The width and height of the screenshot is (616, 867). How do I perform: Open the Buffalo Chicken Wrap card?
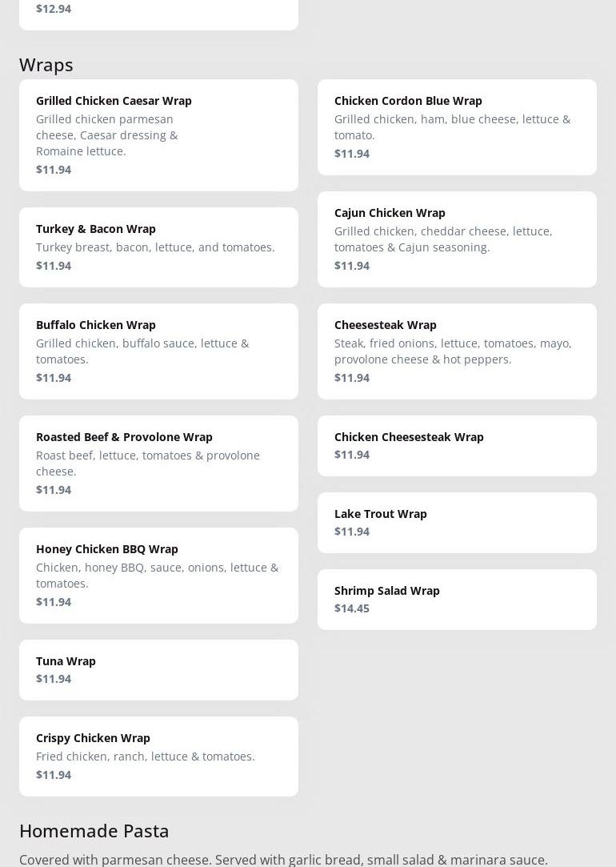point(158,351)
